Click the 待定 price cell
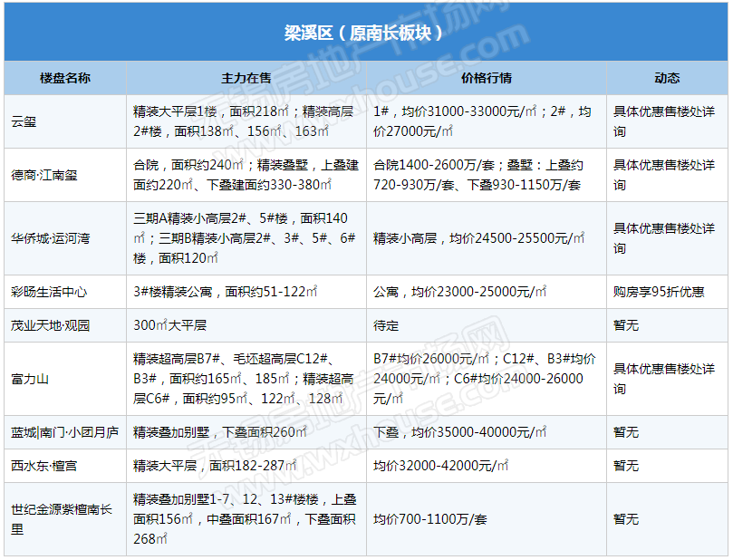The height and width of the screenshot is (560, 733). [386, 324]
